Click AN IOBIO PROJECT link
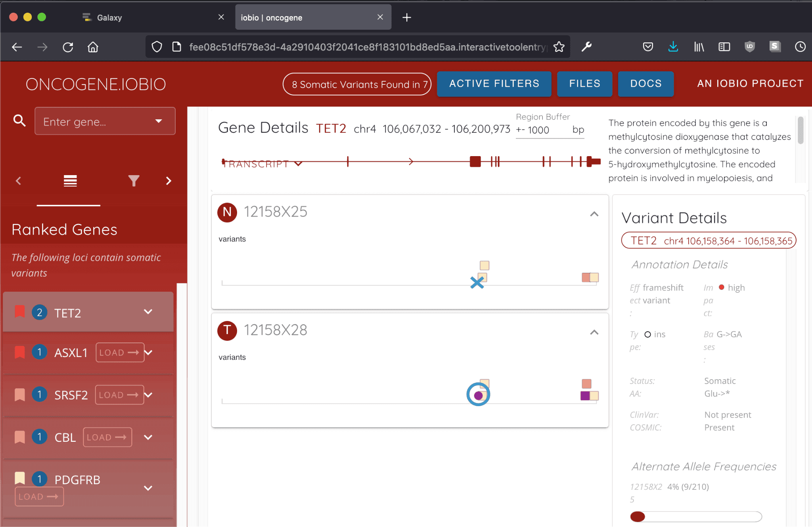Image resolution: width=812 pixels, height=527 pixels. tap(750, 84)
